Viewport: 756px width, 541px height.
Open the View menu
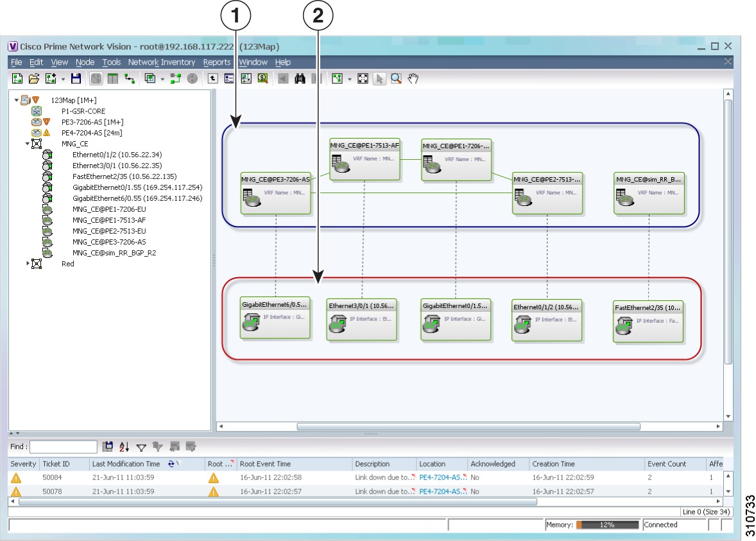pos(59,62)
